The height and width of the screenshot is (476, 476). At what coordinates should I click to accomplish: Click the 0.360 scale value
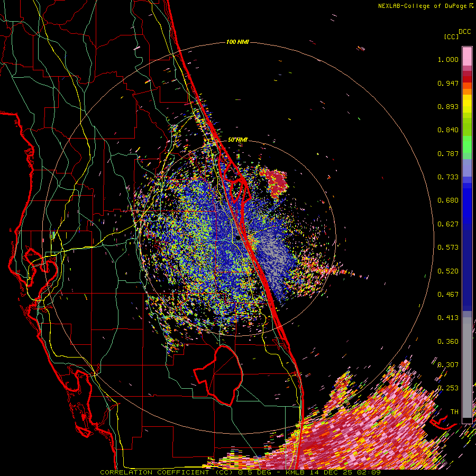click(x=448, y=342)
